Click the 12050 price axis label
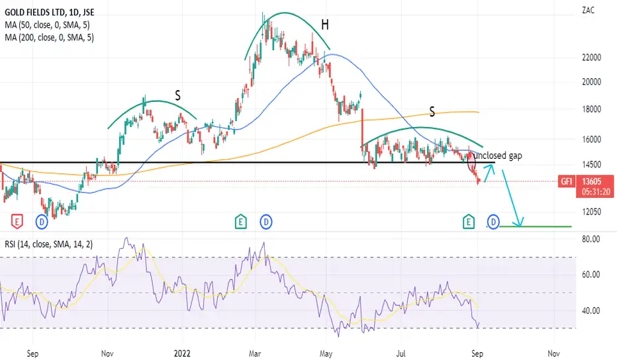617x364 pixels. pos(591,212)
